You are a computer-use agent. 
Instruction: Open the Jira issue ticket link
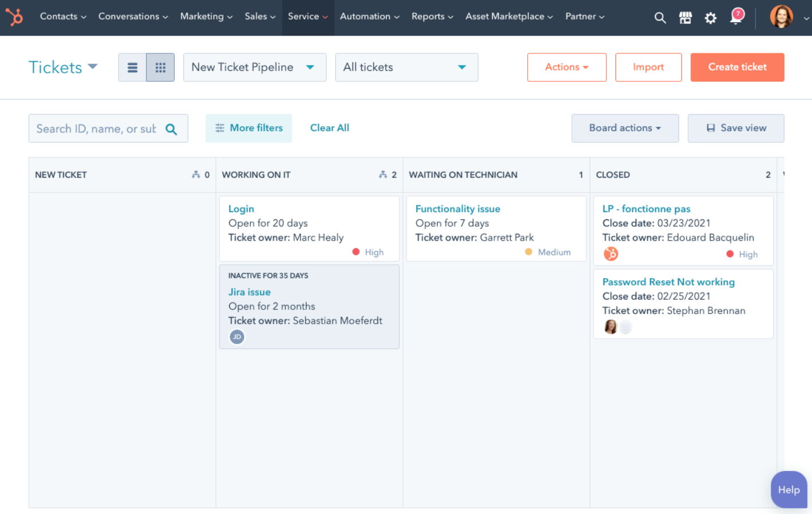[249, 292]
